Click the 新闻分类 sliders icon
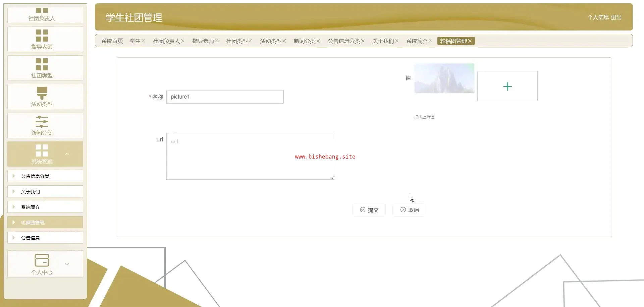Screen dimensions: 644x307 coord(42,122)
